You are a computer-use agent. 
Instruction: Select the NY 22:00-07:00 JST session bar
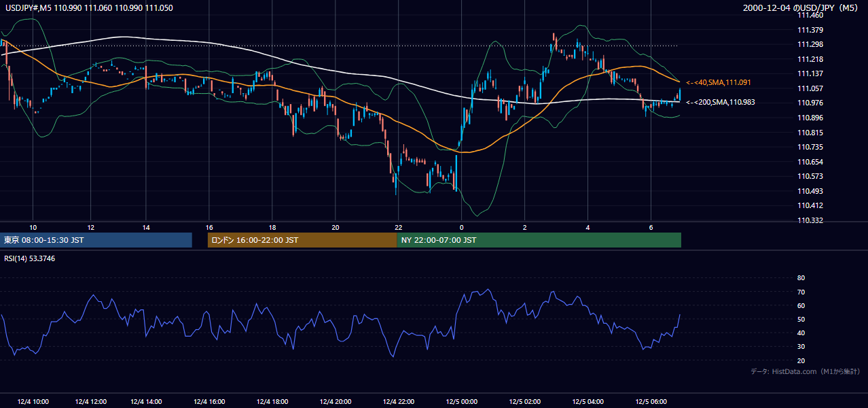[x=539, y=240]
